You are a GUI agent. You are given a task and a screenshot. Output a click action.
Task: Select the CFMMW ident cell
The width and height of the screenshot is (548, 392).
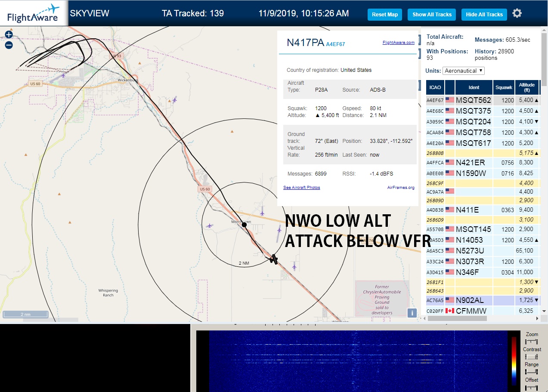pyautogui.click(x=474, y=311)
